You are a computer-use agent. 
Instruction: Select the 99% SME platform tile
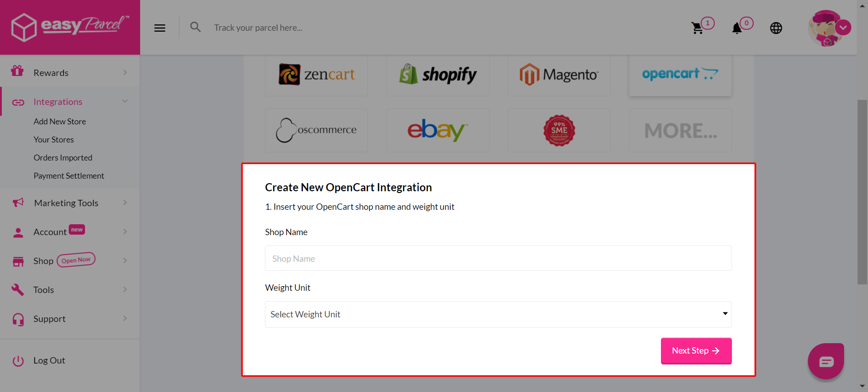point(559,130)
